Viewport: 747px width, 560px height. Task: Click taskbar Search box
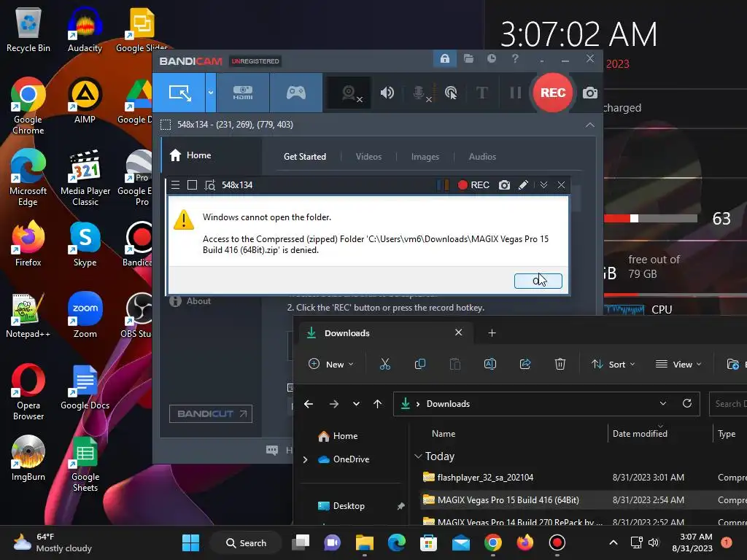(246, 542)
